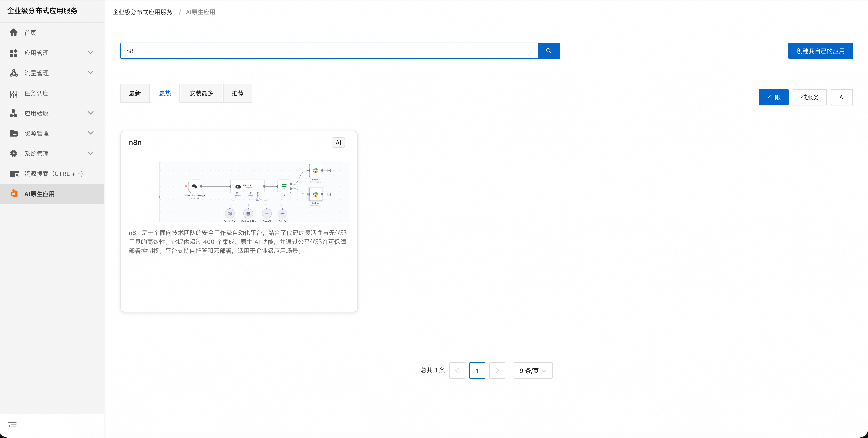Select the AI category filter button

pyautogui.click(x=841, y=97)
